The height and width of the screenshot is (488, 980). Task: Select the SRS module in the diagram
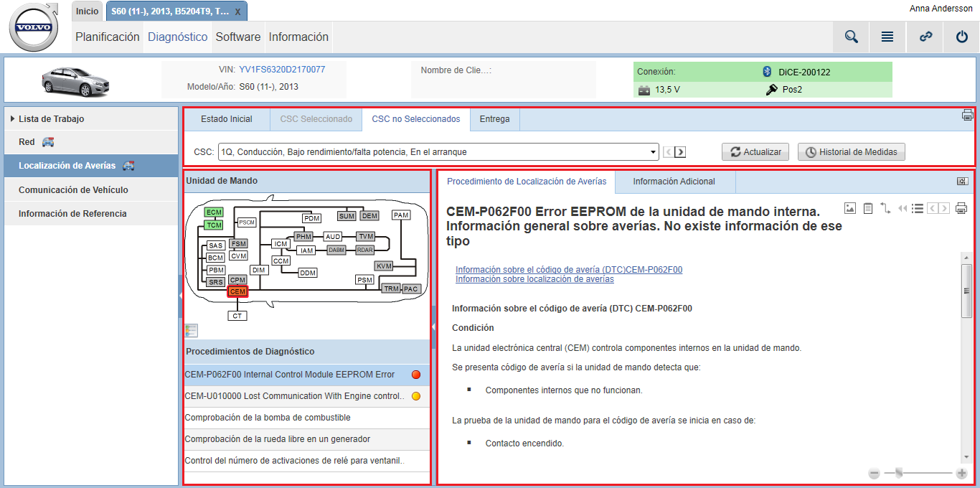tap(216, 282)
